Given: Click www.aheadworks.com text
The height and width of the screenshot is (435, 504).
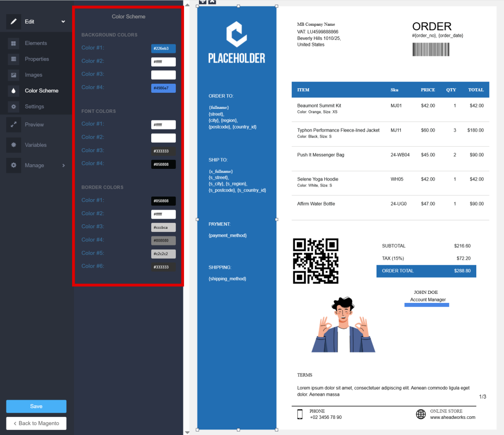Looking at the screenshot, I should click(453, 417).
